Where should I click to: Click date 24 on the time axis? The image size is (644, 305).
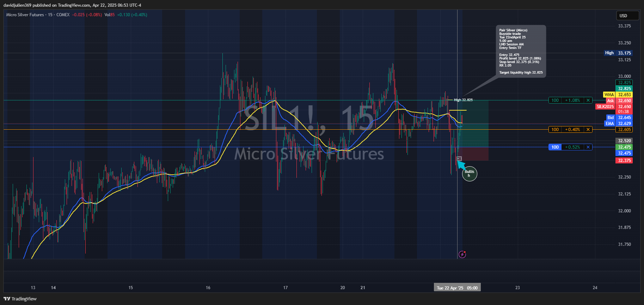tap(595, 288)
